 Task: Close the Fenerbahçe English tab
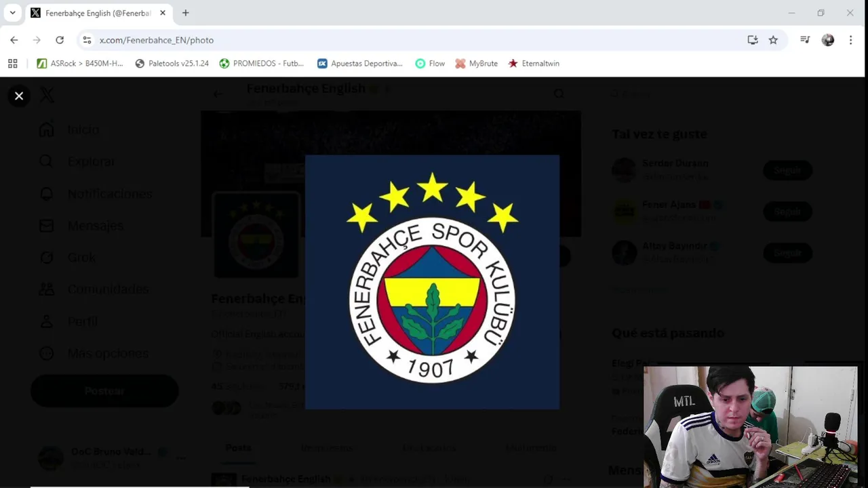coord(163,13)
